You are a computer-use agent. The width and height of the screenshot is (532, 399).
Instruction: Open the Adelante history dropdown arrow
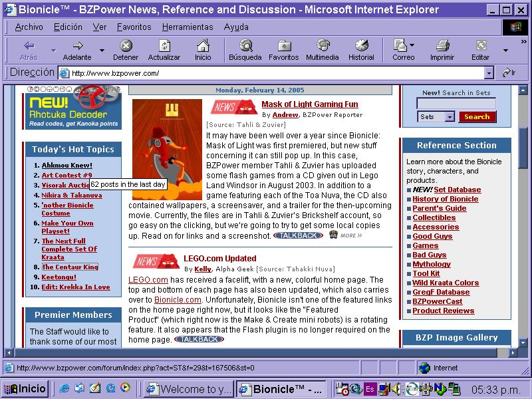[x=102, y=51]
